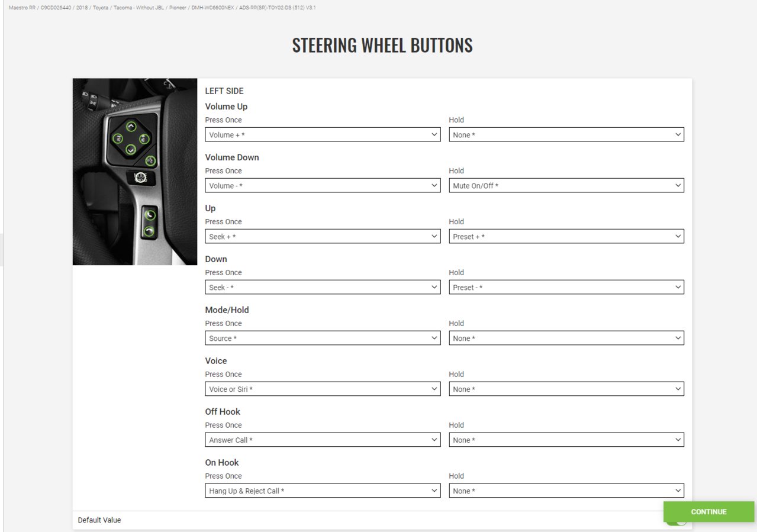Expand the Up Press Once Seek + dropdown

[323, 237]
